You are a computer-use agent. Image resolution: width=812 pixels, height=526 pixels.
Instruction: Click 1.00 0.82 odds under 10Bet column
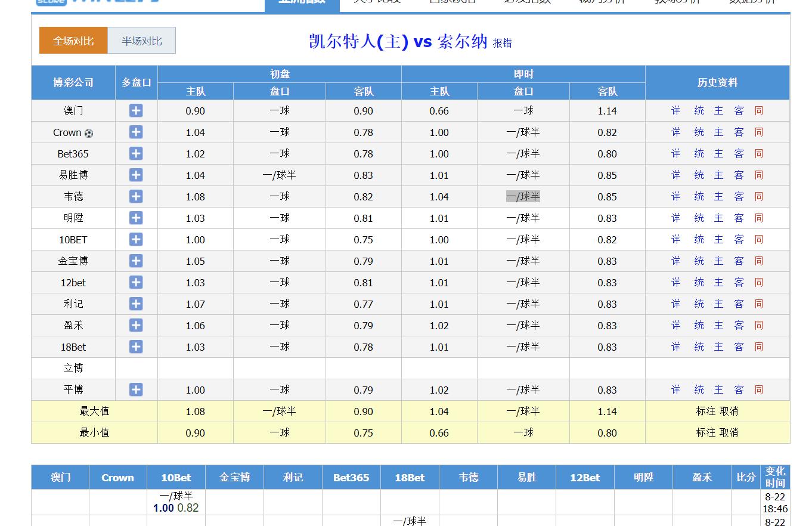[x=176, y=508]
